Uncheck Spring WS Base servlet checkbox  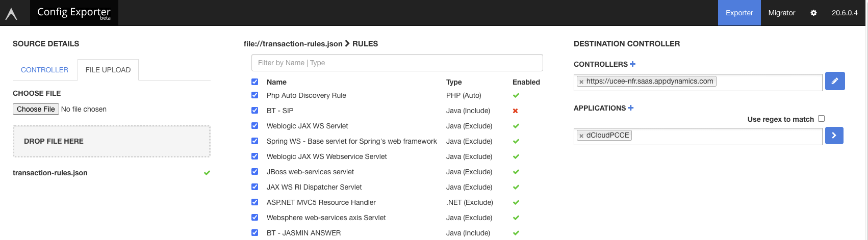pyautogui.click(x=255, y=141)
